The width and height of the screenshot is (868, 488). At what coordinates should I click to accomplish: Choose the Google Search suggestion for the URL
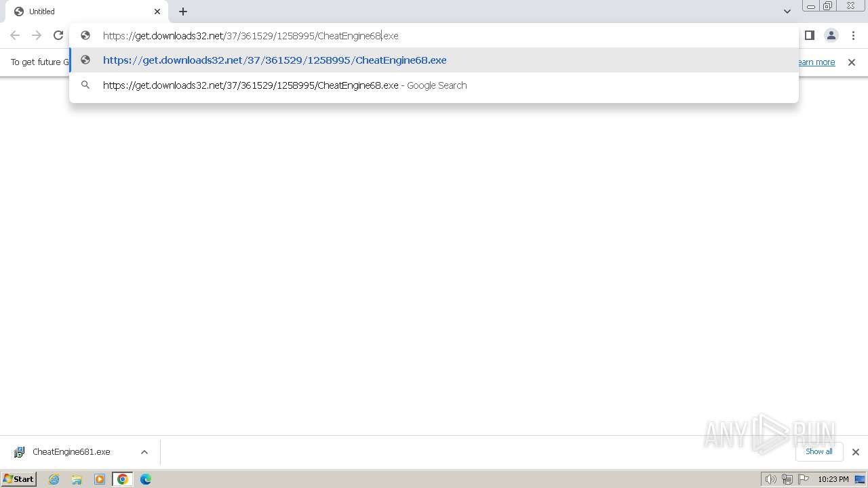point(434,85)
